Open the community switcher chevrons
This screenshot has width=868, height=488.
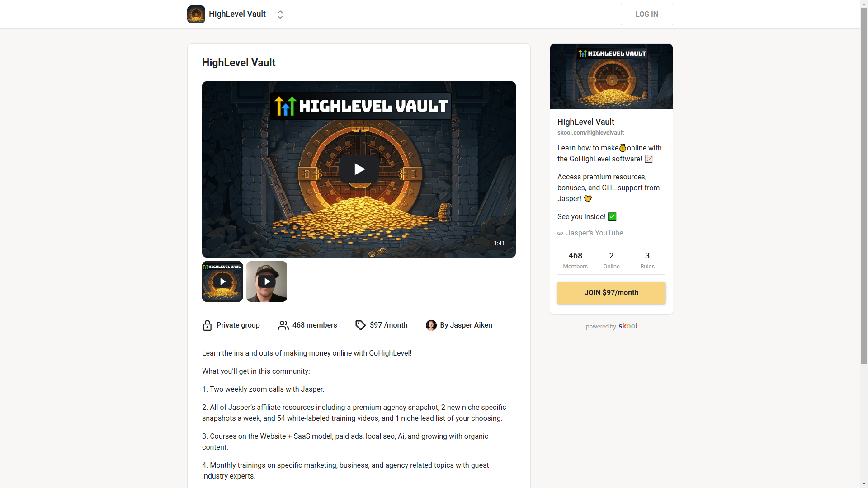[280, 14]
